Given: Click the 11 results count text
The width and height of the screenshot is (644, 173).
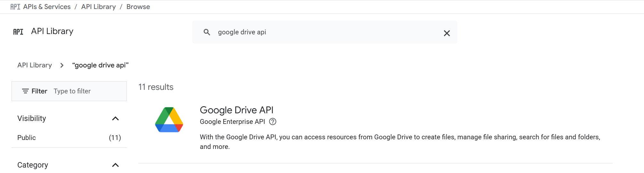Looking at the screenshot, I should pyautogui.click(x=156, y=87).
